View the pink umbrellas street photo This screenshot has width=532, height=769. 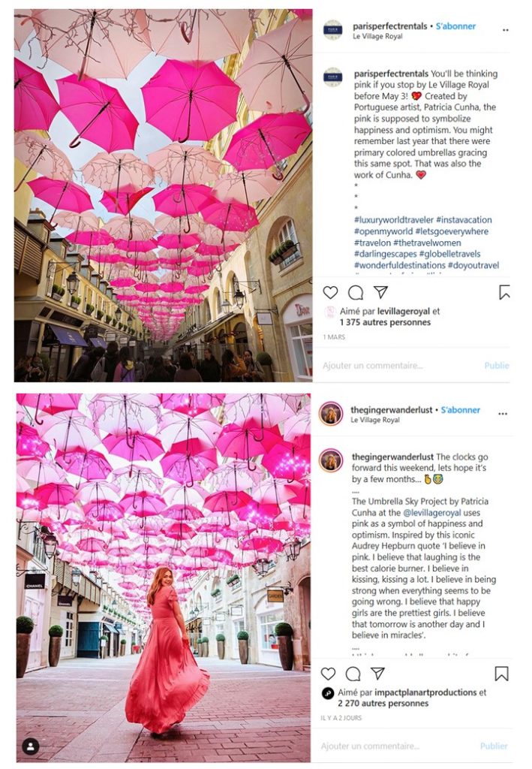point(163,195)
